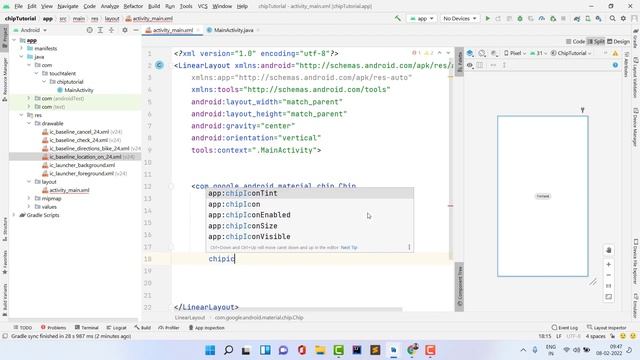Open File Explorer from the taskbar

click(x=320, y=350)
